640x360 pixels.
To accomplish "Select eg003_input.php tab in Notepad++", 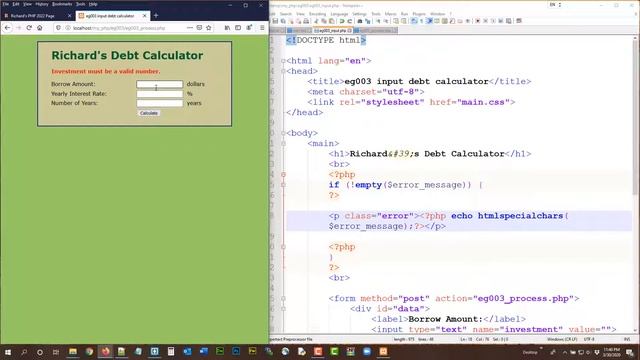I will point(333,31).
